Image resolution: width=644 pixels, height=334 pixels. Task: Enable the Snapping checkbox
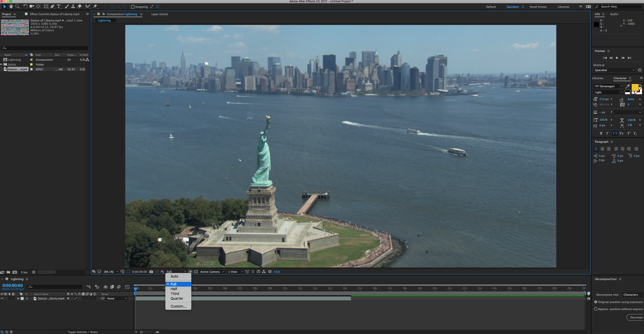pos(133,7)
